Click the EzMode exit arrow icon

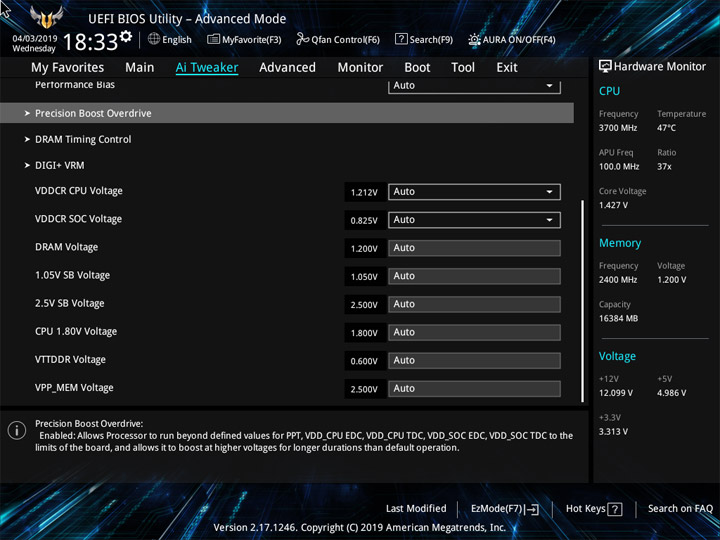tap(532, 509)
